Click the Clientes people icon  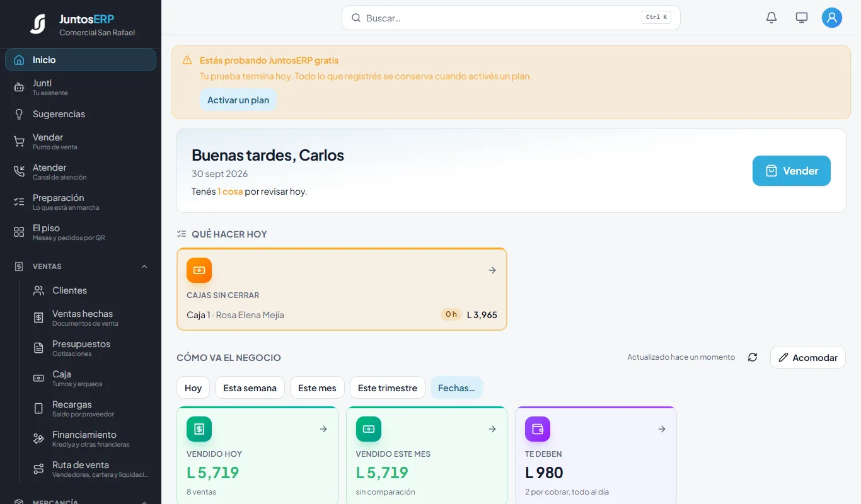click(38, 290)
